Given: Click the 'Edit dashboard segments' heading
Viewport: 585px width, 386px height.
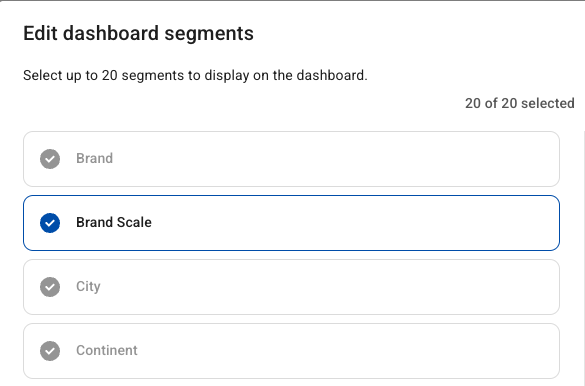Looking at the screenshot, I should point(138,34).
